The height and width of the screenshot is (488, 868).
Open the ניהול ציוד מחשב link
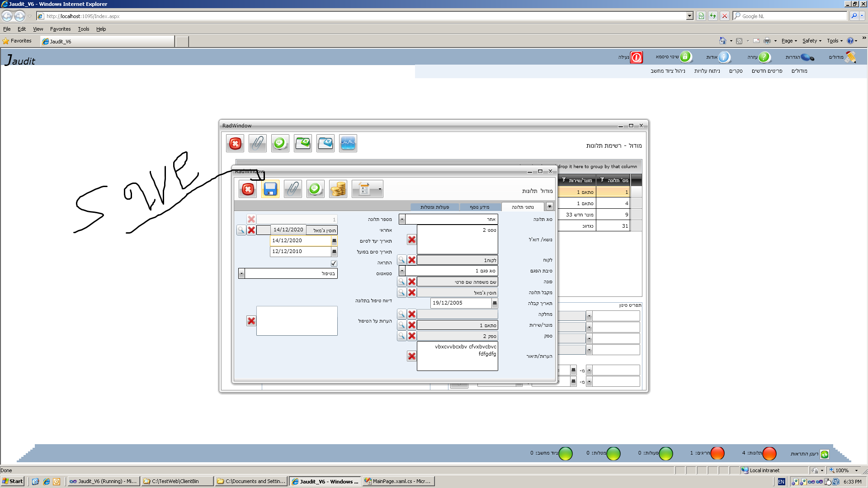click(668, 71)
